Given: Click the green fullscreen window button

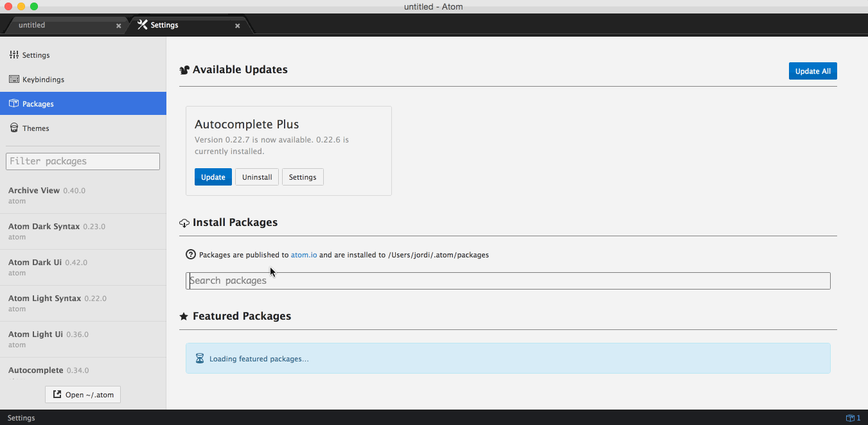Looking at the screenshot, I should point(34,6).
